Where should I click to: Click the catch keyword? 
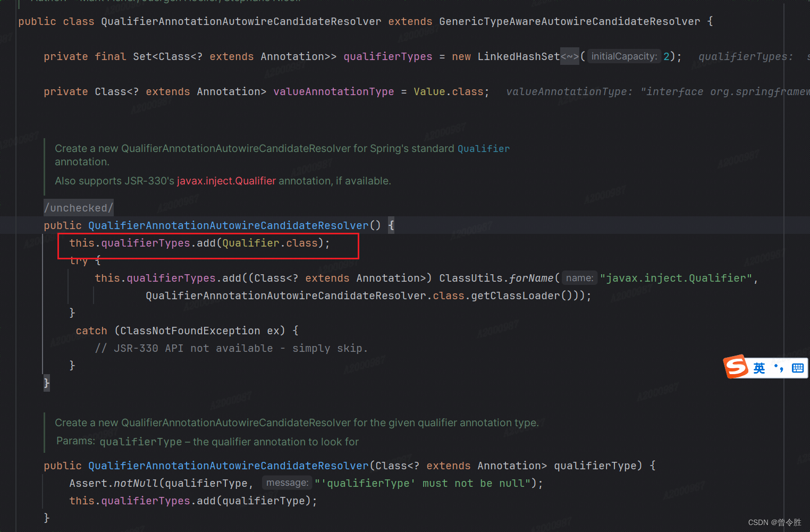(91, 331)
